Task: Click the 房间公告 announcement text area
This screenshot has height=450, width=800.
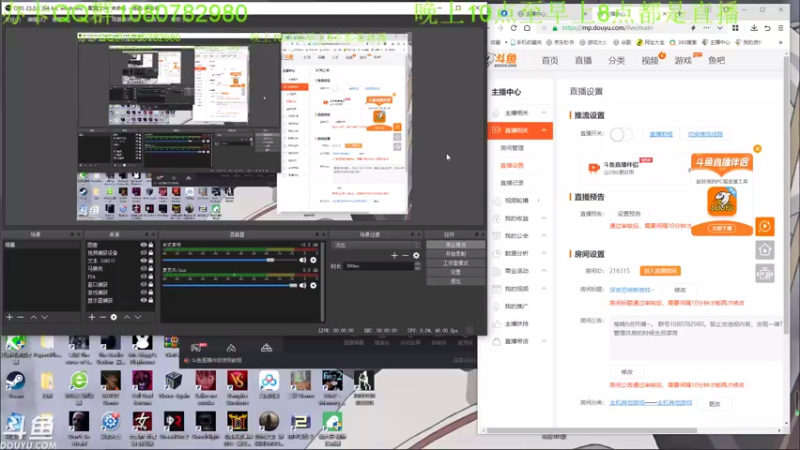Action: 696,338
